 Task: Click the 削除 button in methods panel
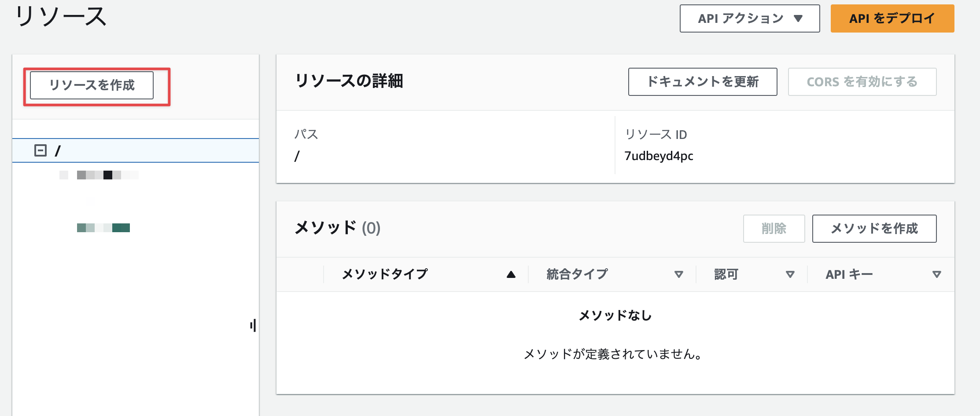point(774,229)
